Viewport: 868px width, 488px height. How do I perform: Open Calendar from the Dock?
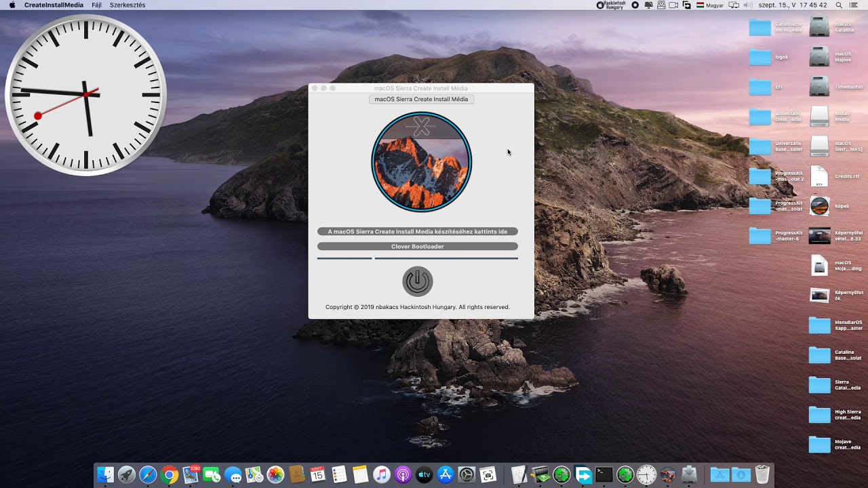(317, 475)
